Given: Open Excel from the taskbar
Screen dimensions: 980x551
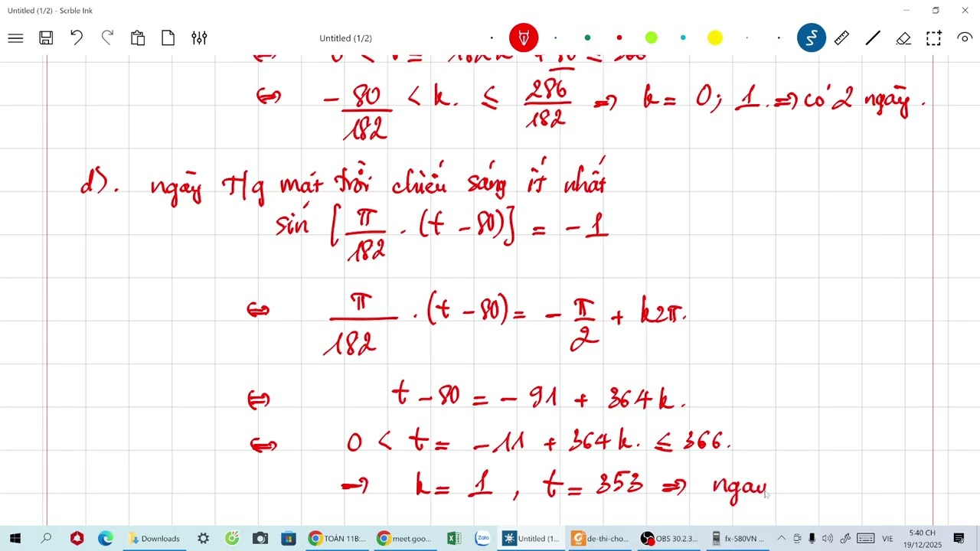Looking at the screenshot, I should (454, 539).
